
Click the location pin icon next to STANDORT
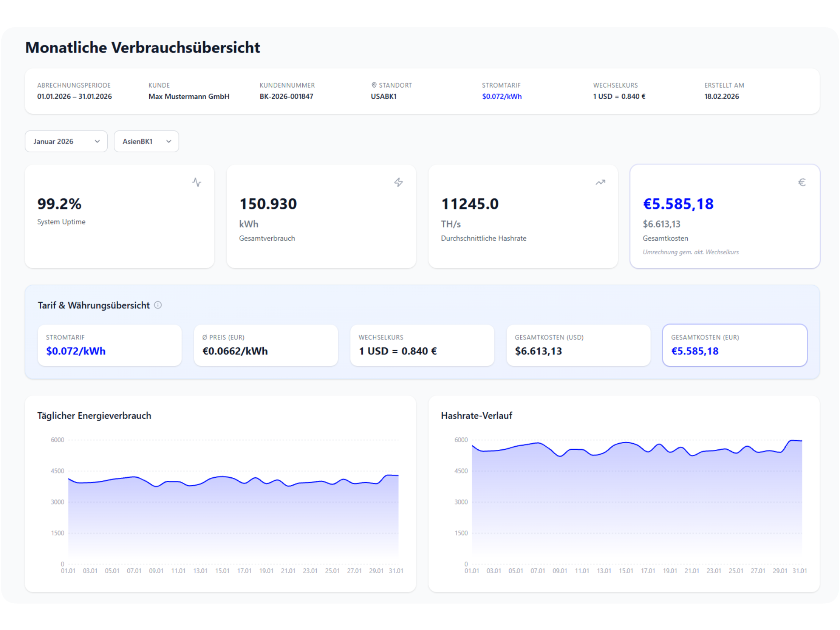[373, 85]
